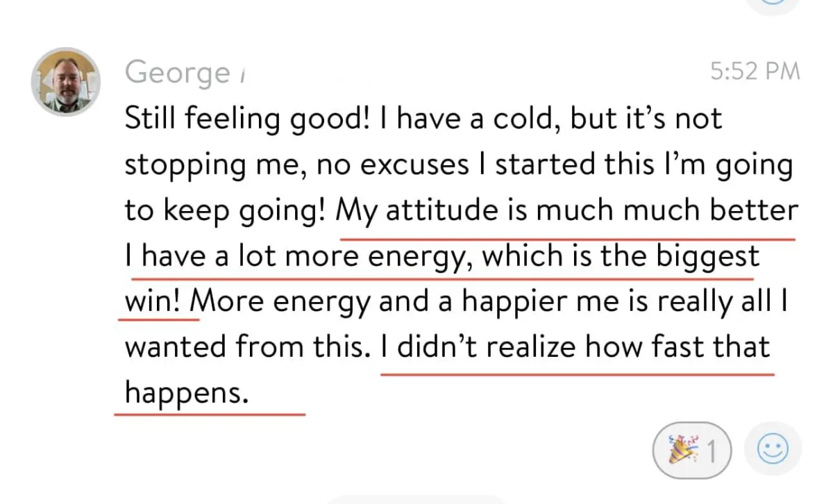Screen dimensions: 833x504
Task: Select the underlined phrase about attitude being better
Action: pyautogui.click(x=569, y=210)
